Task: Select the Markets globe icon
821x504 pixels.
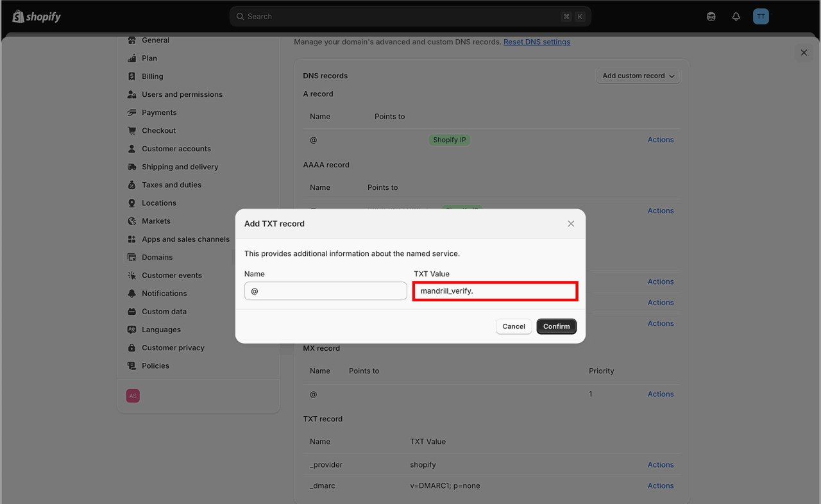Action: [132, 221]
